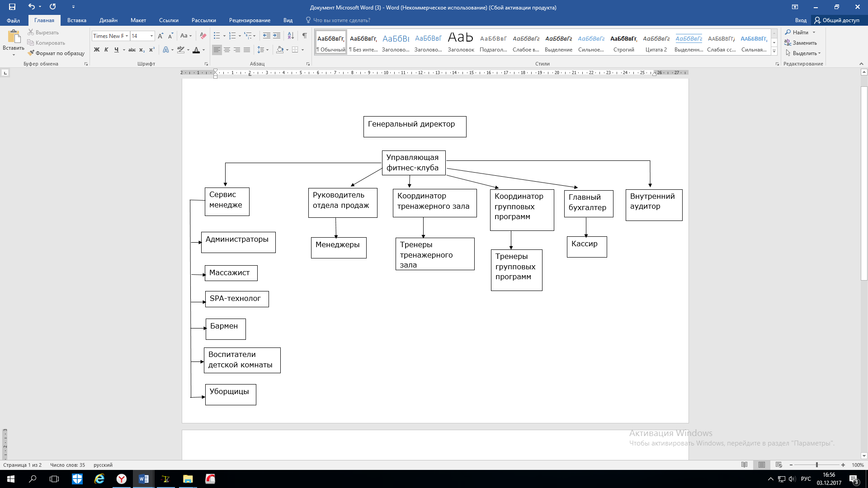Open the Вставка ribbon tab

pos(75,20)
